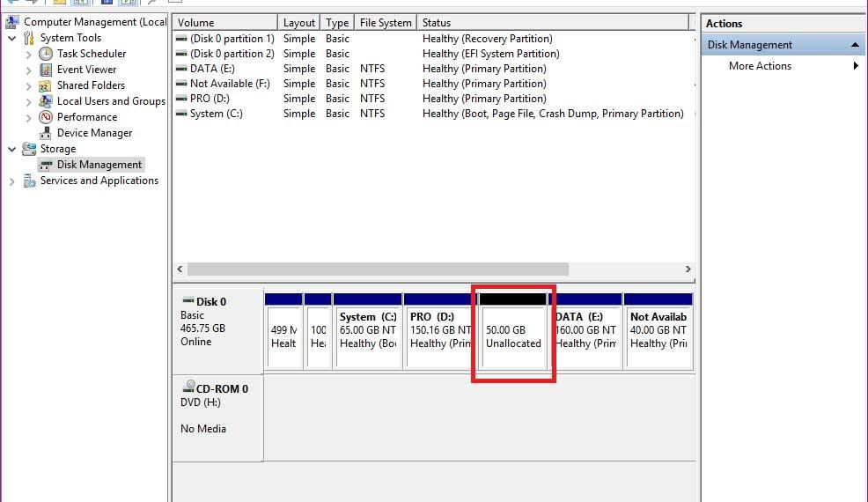Click the More Actions entry
This screenshot has width=868, height=502.
pyautogui.click(x=760, y=66)
